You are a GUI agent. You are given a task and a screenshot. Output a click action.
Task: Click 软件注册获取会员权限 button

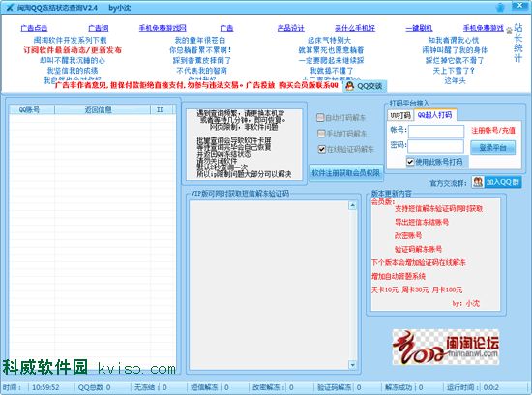[345, 173]
